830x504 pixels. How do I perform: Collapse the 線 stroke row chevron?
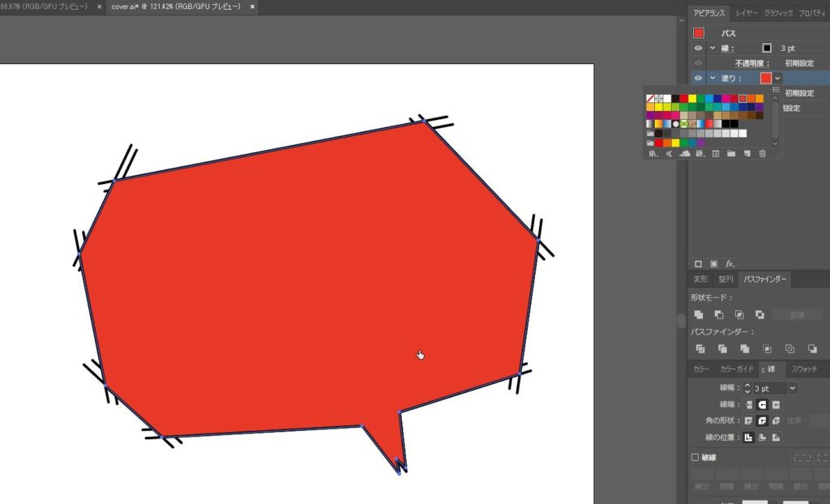tap(712, 49)
